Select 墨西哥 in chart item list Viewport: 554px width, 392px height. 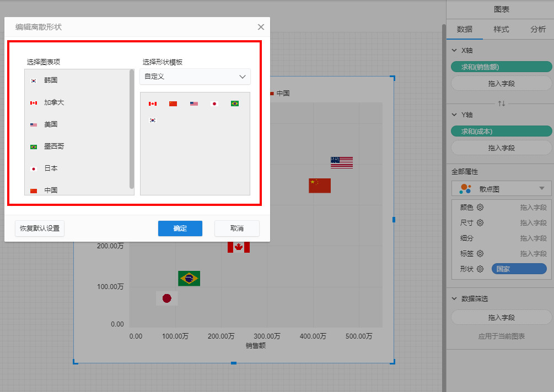(x=77, y=146)
